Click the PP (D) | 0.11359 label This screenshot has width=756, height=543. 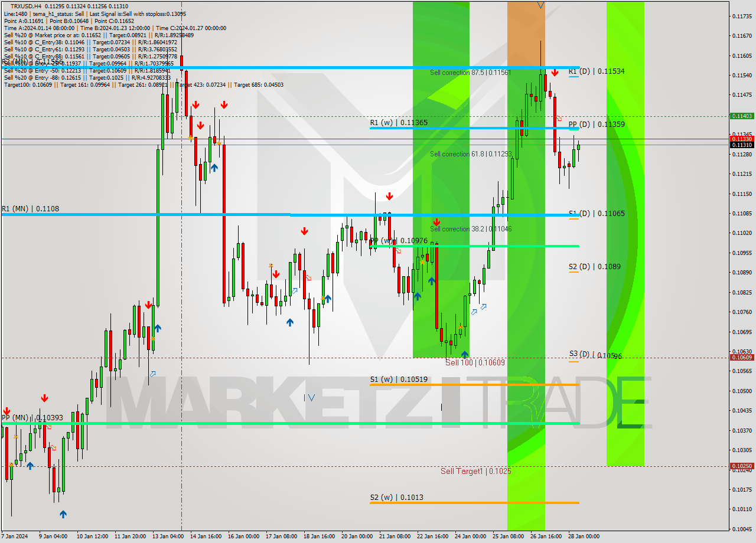(x=597, y=125)
